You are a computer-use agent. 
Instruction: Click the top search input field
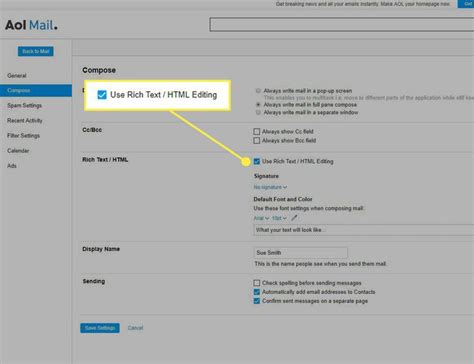click(x=342, y=25)
